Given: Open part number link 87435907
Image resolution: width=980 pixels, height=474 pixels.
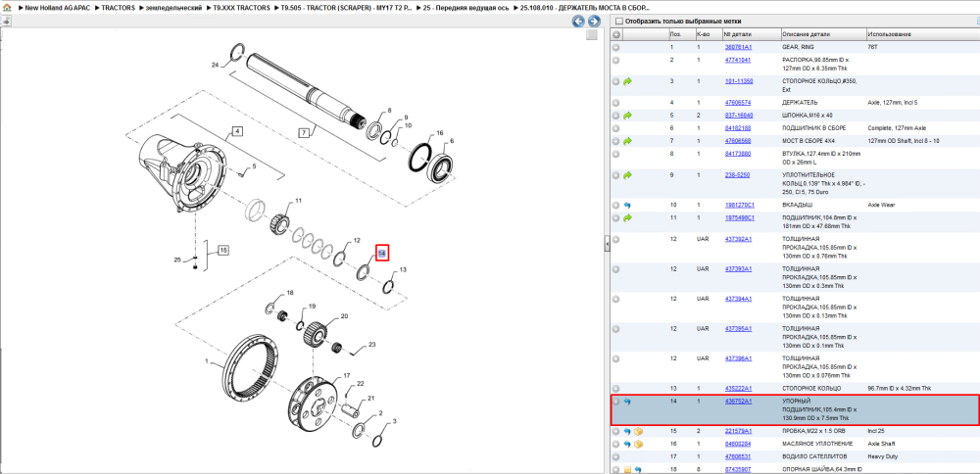Looking at the screenshot, I should tap(738, 469).
